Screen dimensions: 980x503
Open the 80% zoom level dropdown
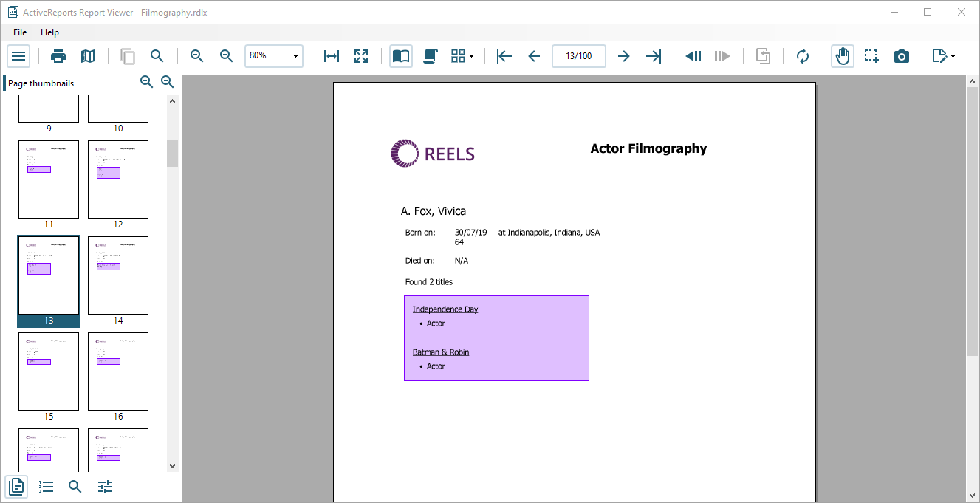[x=274, y=56]
